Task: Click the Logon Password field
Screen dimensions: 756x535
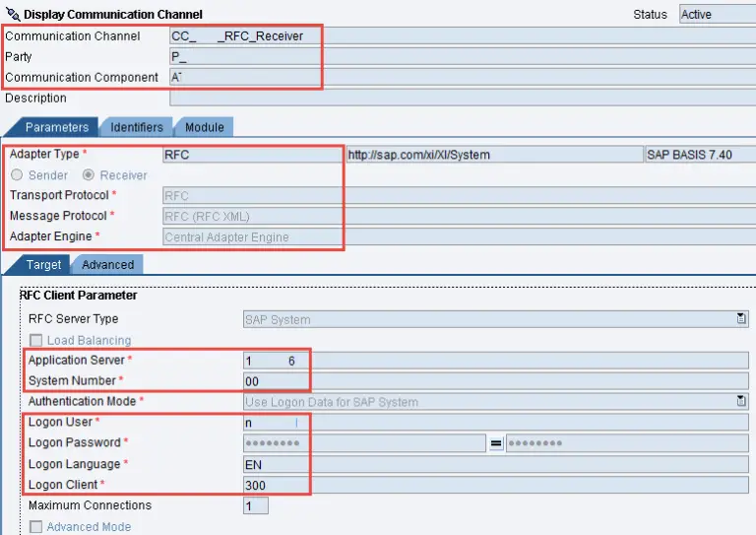Action: click(x=364, y=443)
